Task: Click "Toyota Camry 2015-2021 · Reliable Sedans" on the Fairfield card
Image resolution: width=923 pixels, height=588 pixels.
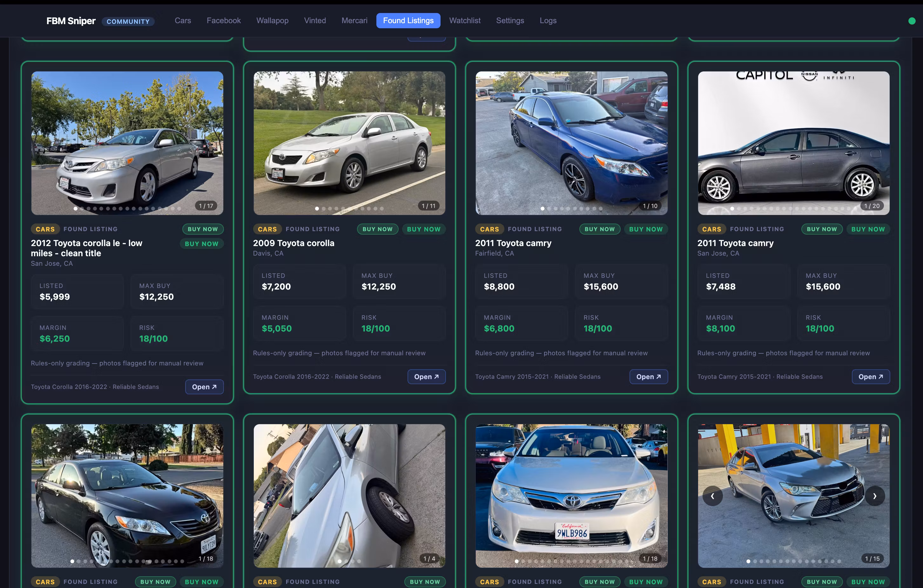Action: coord(538,377)
